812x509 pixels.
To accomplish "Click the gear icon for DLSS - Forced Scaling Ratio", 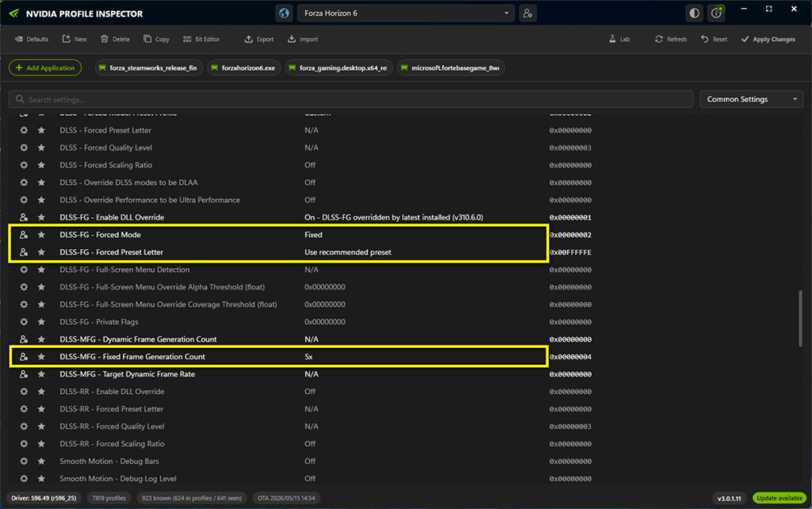I will click(24, 165).
